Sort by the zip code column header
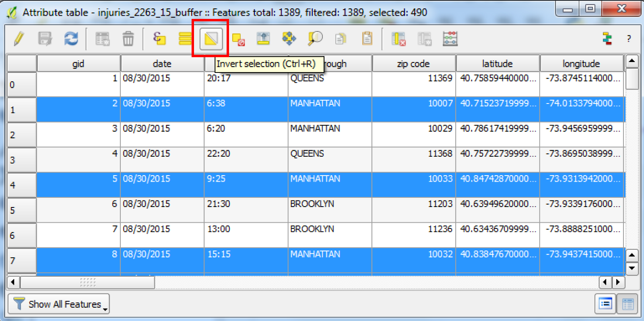The width and height of the screenshot is (644, 321). [413, 64]
